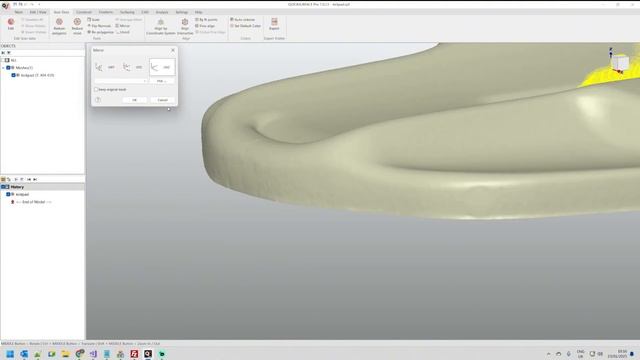Click the Export icon in ribbon

point(274,24)
